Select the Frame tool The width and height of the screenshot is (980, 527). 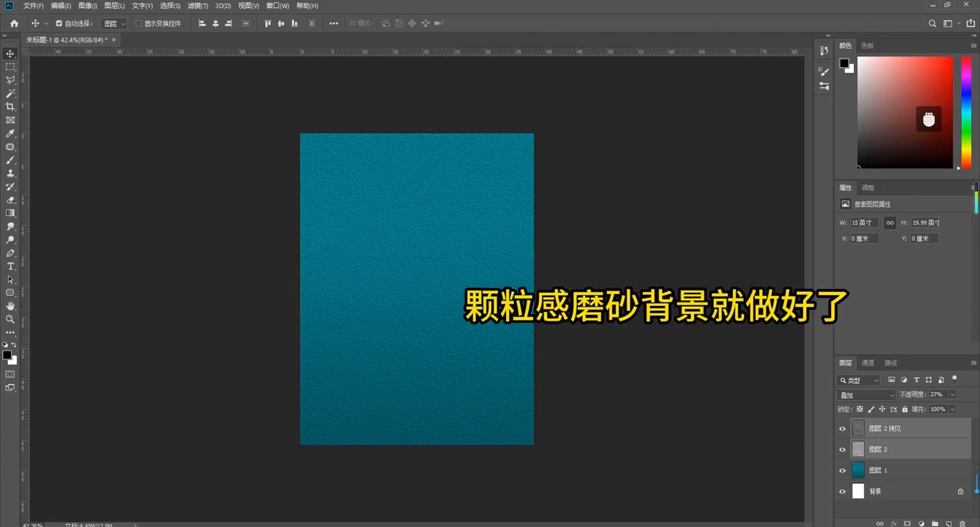pos(10,120)
